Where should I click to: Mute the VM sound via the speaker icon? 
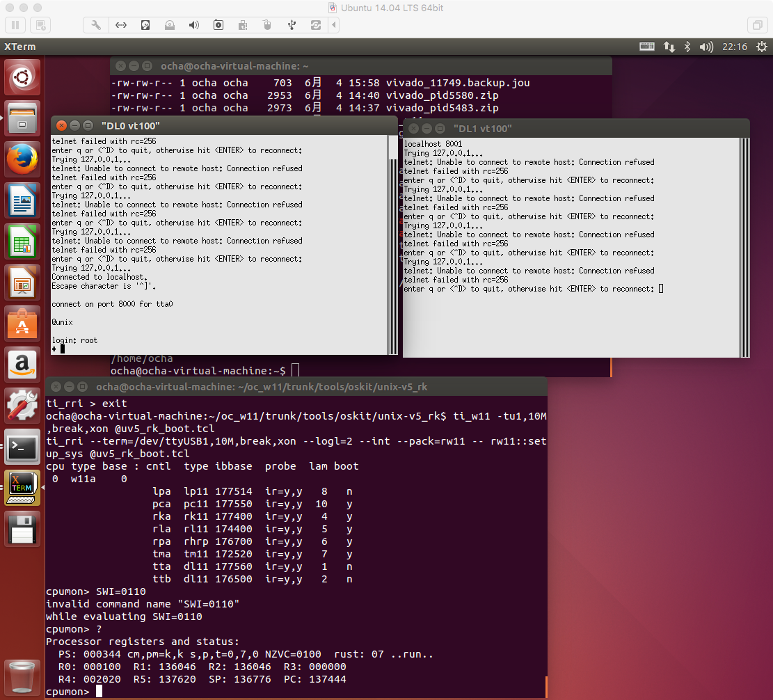click(x=193, y=25)
